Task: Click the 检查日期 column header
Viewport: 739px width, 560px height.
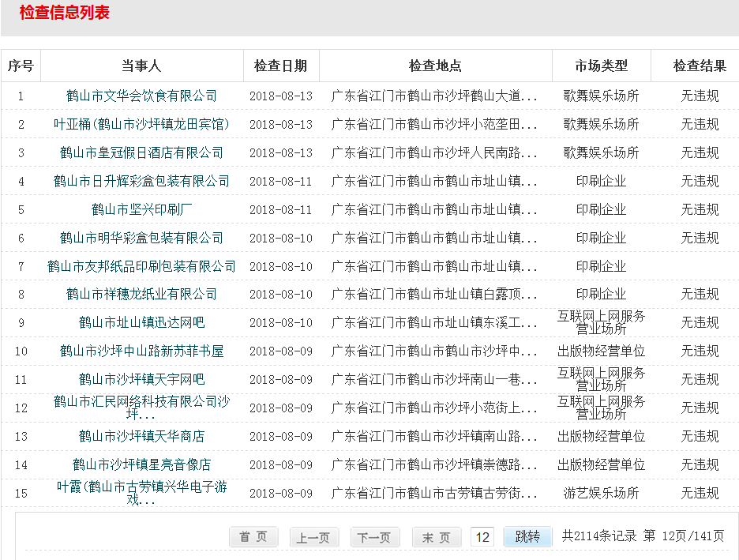Action: pyautogui.click(x=280, y=66)
